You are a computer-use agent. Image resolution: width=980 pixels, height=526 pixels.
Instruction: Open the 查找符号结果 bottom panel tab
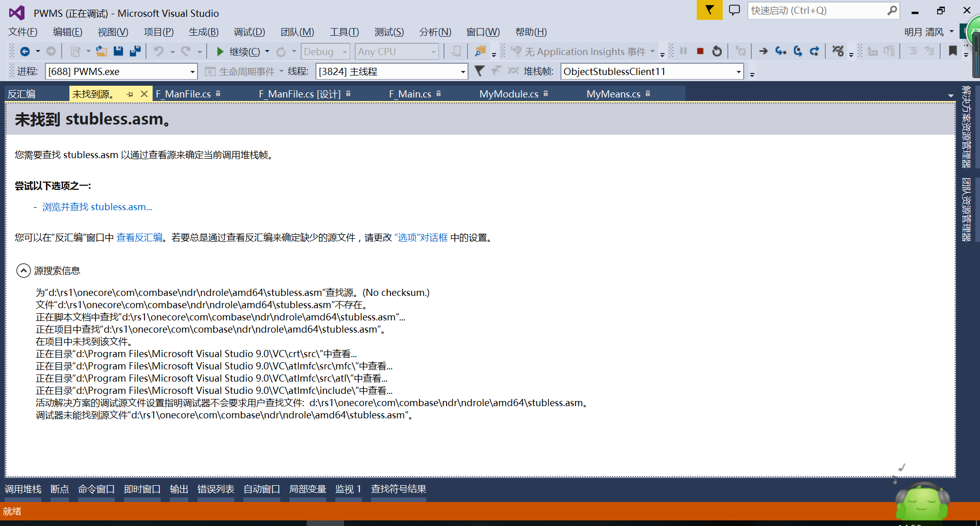399,489
